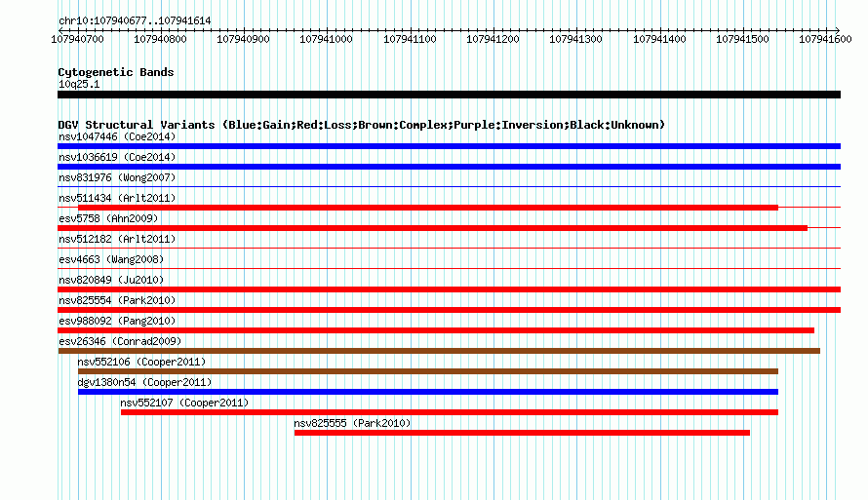This screenshot has width=868, height=500.
Task: Open nsv552107 (Cooper2011) label
Action: [x=184, y=403]
